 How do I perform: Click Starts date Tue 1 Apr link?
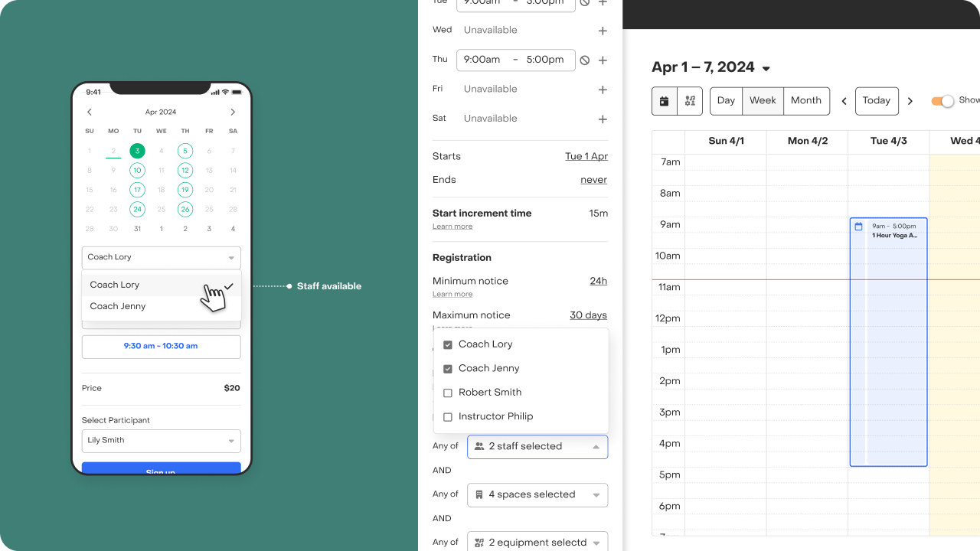tap(586, 156)
